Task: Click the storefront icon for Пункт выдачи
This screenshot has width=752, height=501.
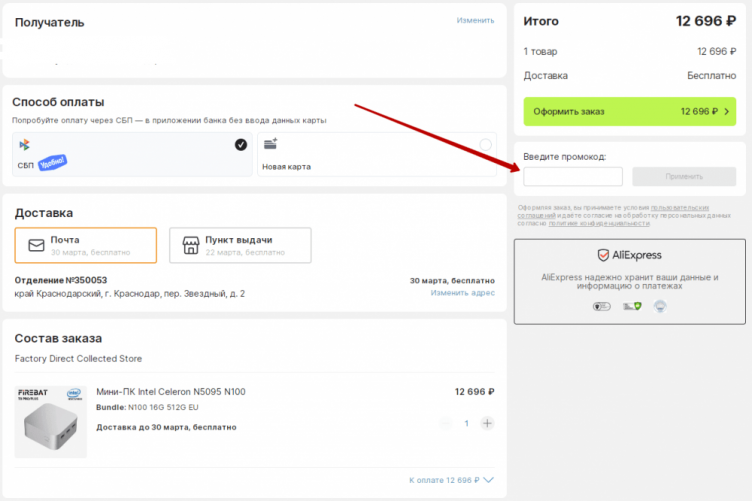Action: point(190,245)
